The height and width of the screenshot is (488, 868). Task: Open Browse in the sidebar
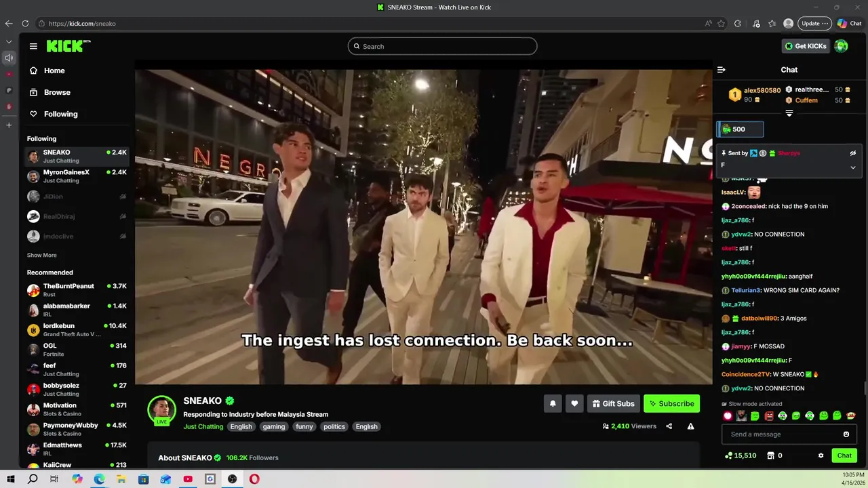pos(57,92)
